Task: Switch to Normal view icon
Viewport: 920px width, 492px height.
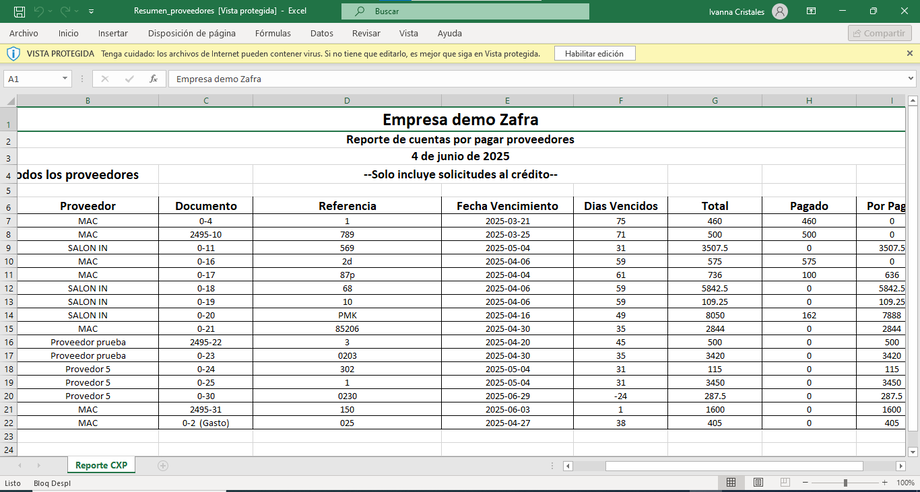Action: [731, 483]
